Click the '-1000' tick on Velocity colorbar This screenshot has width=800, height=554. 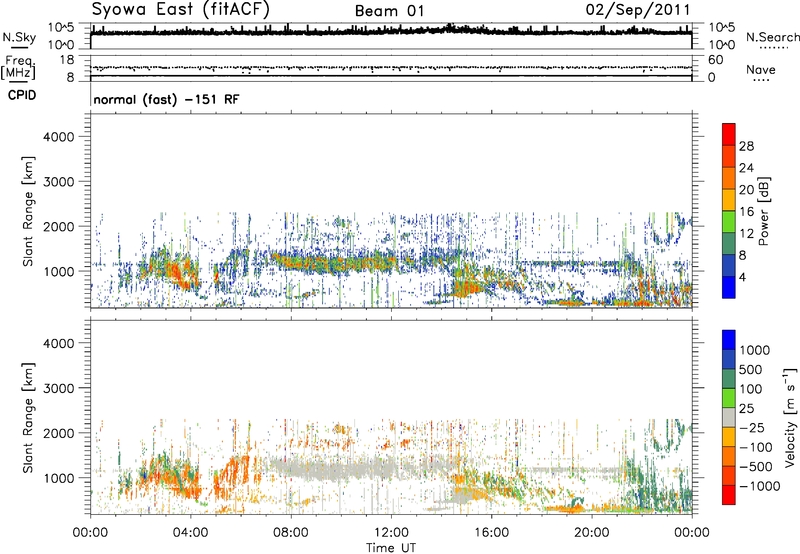[760, 486]
